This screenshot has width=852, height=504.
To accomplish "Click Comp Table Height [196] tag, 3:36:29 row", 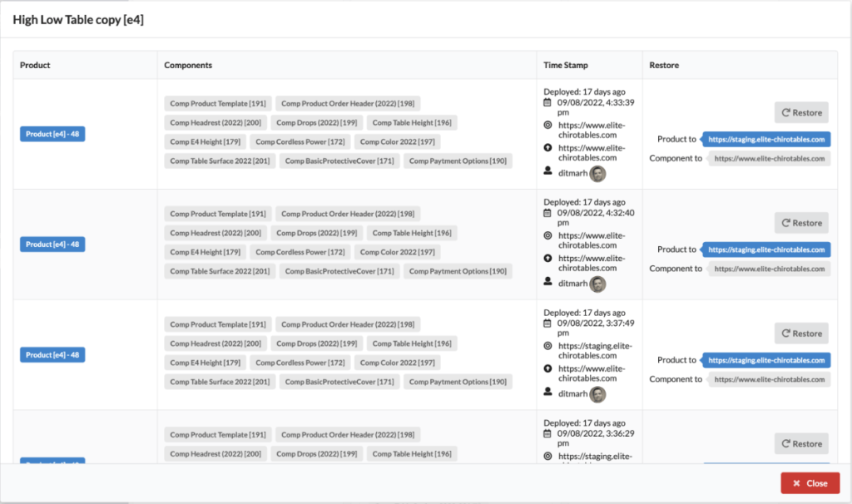I will click(412, 454).
